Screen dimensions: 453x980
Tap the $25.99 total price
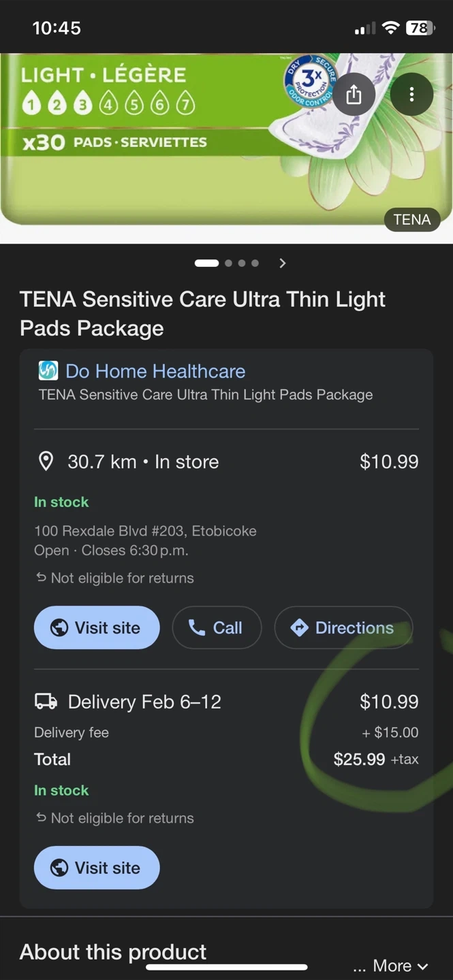click(359, 759)
